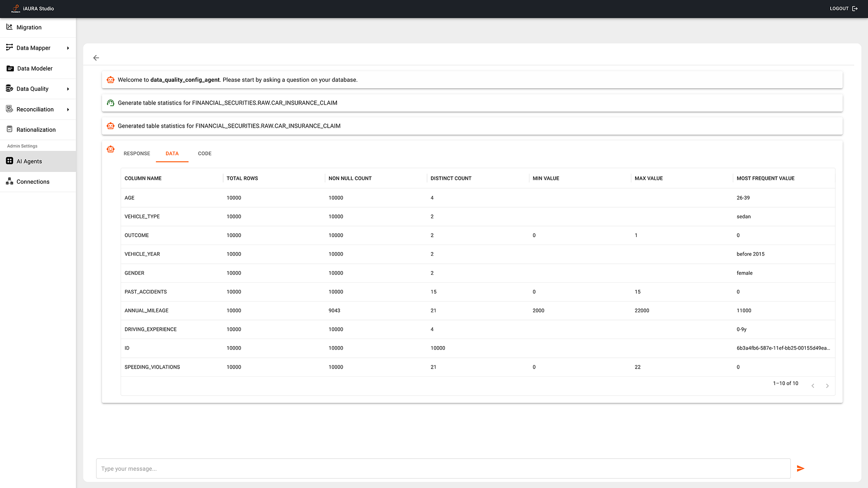
Task: Expand the Data Mapper submenu arrow
Action: coord(68,48)
